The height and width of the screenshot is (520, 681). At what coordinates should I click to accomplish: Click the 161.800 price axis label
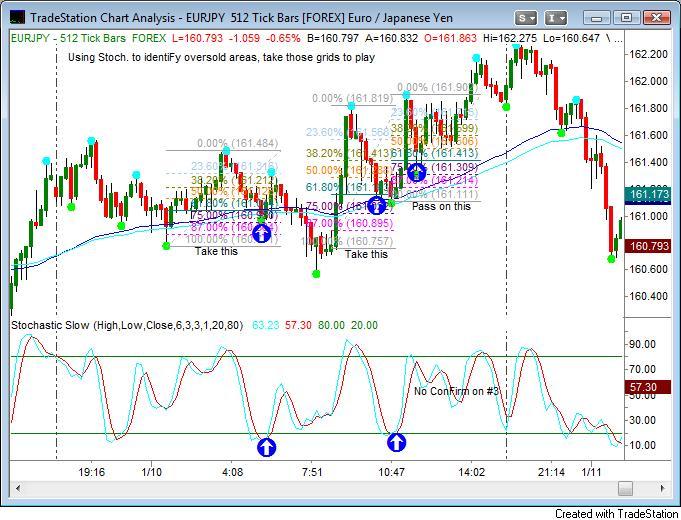[x=648, y=108]
